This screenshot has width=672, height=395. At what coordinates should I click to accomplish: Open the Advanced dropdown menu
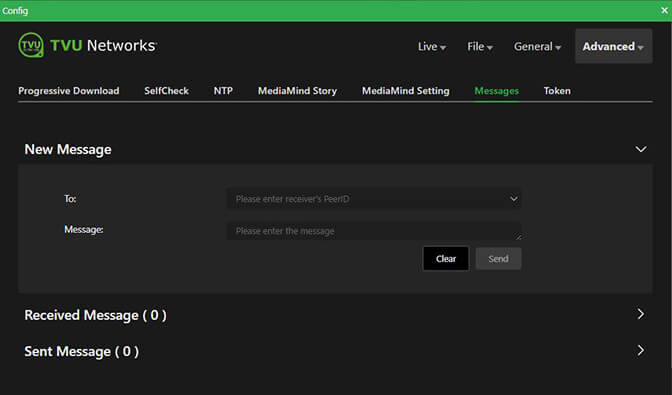click(613, 46)
